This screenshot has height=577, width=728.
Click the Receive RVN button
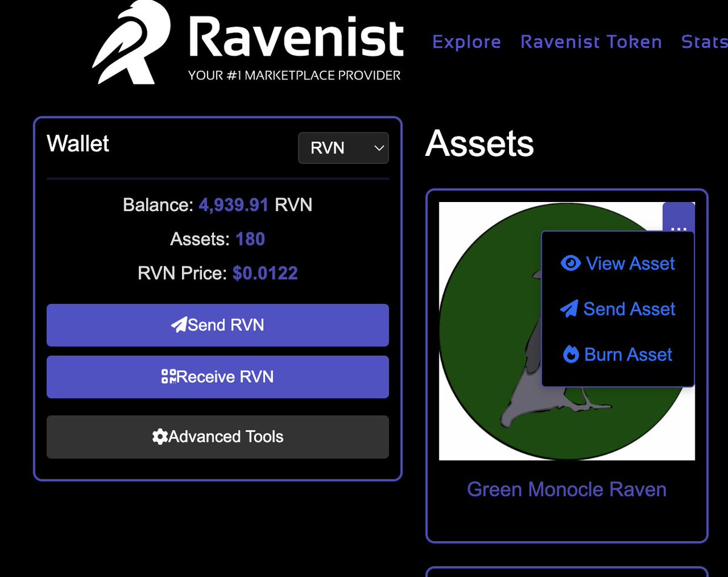(218, 377)
